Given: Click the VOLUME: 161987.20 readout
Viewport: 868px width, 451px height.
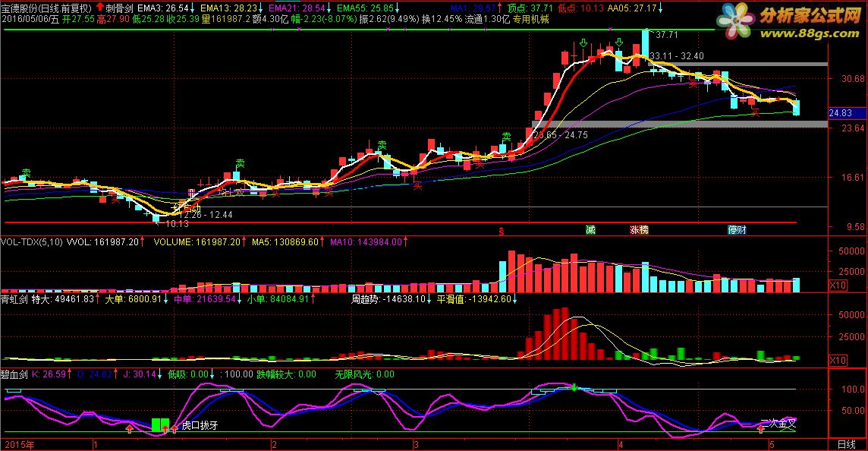Looking at the screenshot, I should [197, 242].
